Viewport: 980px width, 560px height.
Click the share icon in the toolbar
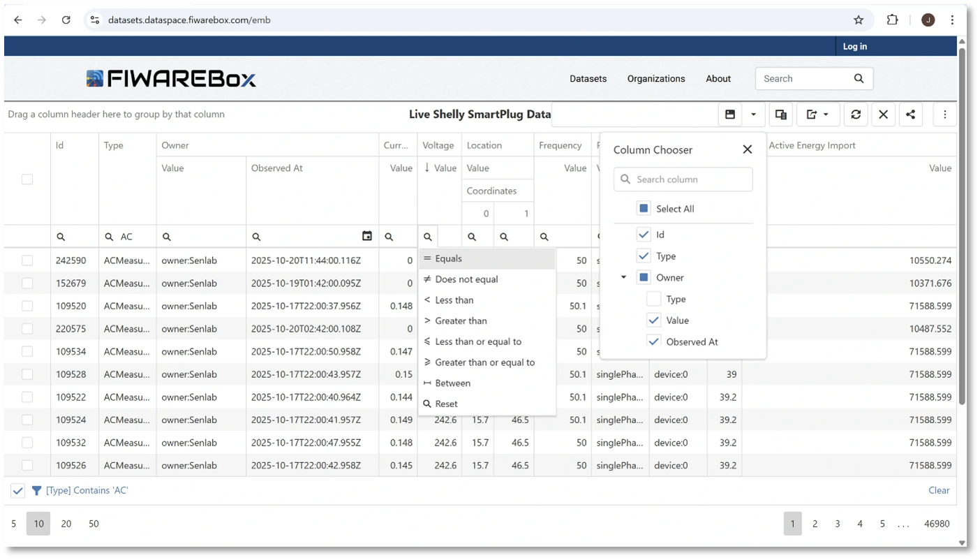pos(910,114)
